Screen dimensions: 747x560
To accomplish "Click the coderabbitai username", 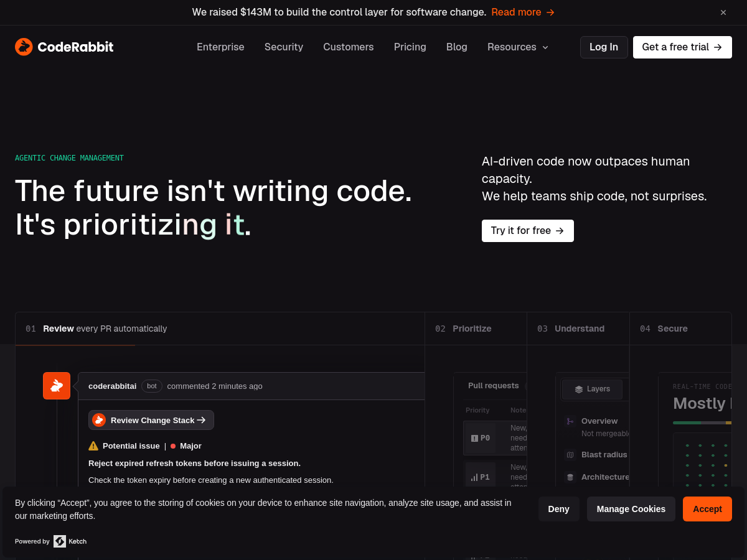I will tap(112, 386).
